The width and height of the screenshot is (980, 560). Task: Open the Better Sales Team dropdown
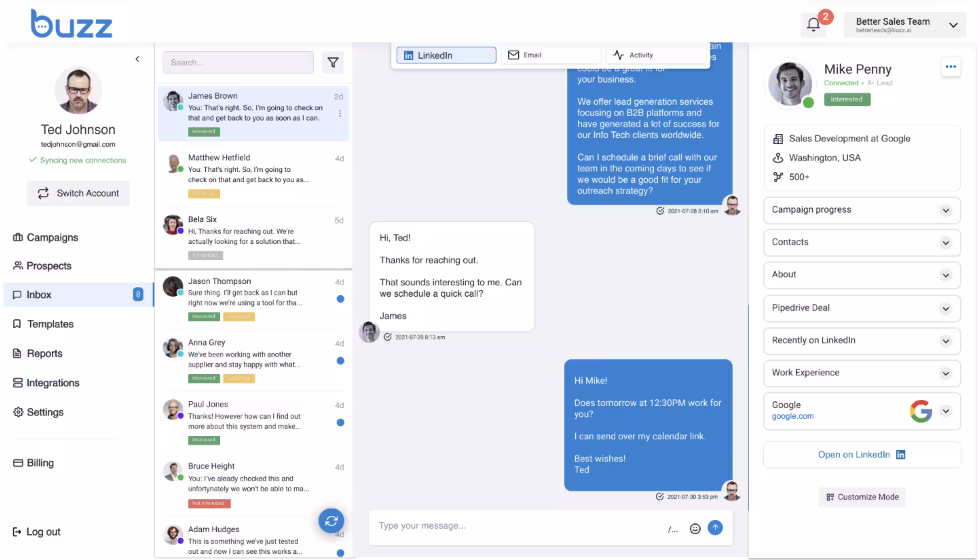coord(905,25)
